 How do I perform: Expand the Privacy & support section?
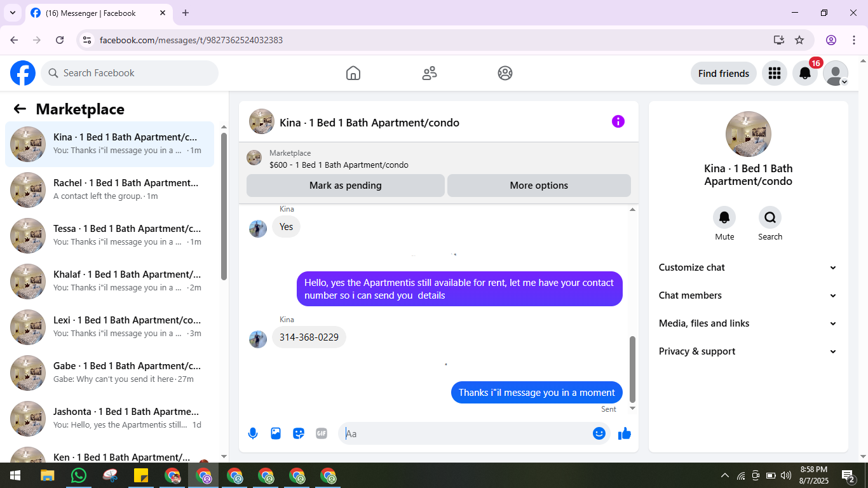748,351
